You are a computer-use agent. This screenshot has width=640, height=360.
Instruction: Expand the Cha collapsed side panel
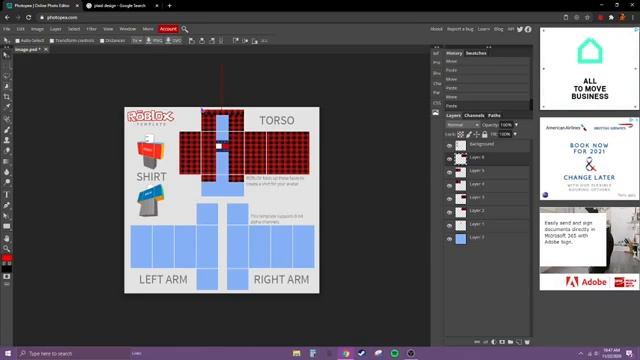pos(437,84)
